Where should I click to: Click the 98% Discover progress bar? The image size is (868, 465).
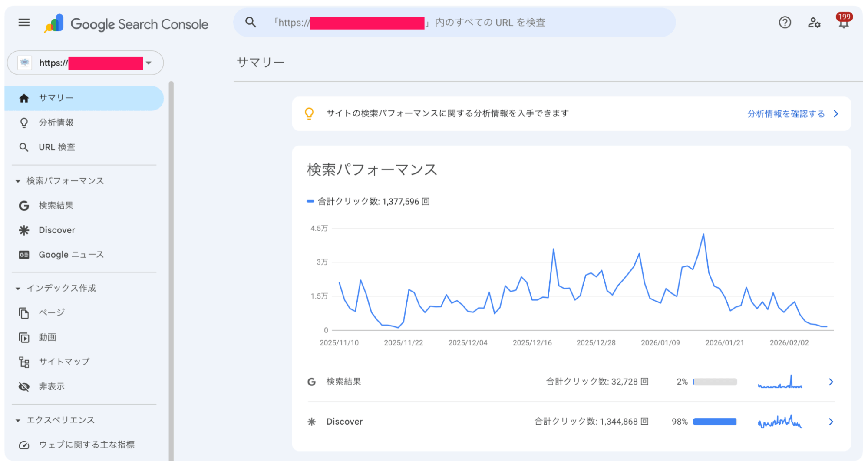point(714,422)
